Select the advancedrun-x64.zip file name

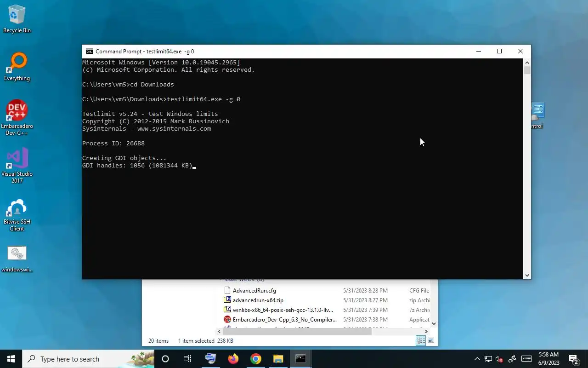[258, 300]
